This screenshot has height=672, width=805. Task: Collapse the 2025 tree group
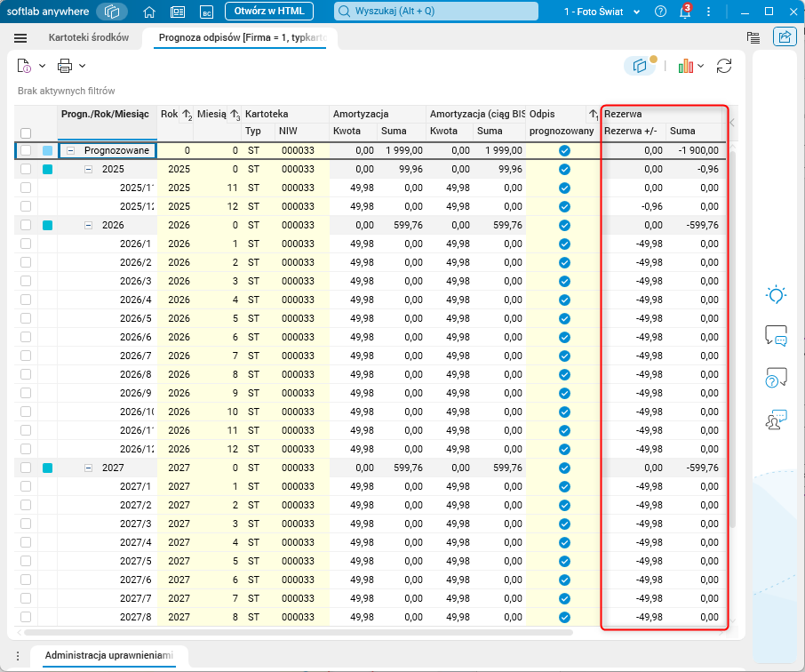88,169
